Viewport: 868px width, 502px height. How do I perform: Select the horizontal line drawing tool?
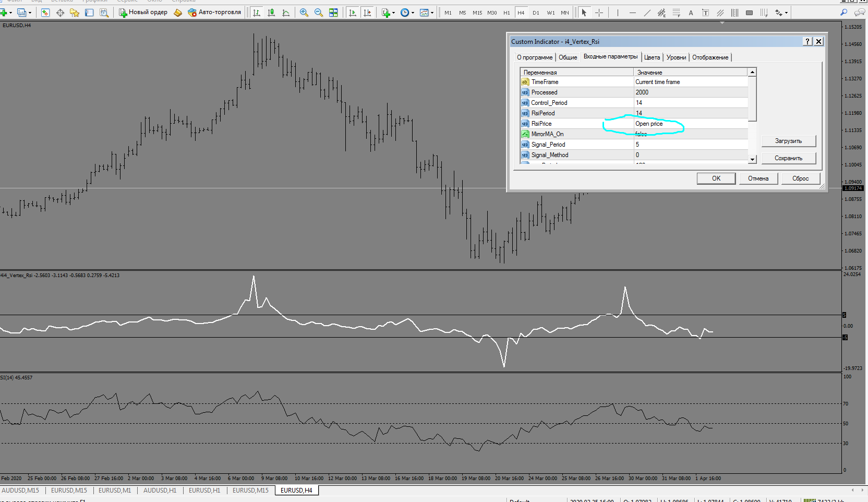632,13
